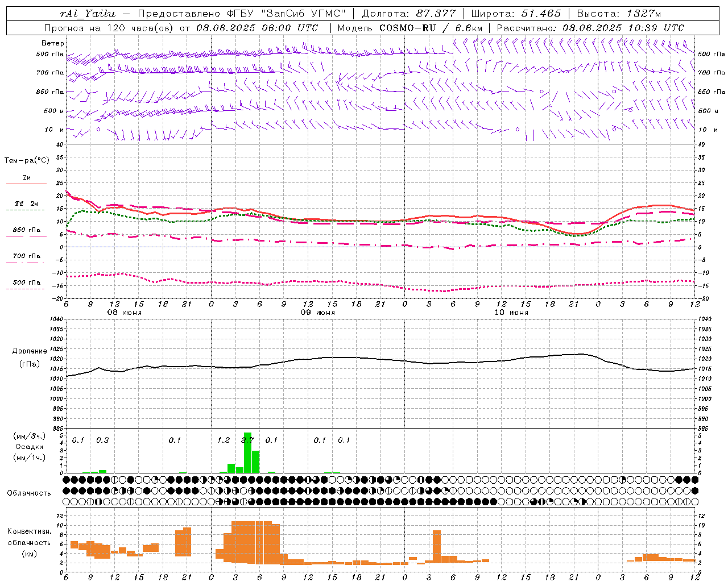Select the '500 гПа' temperature legend entry
Viewport: 728px width, 582px height.
tap(26, 282)
